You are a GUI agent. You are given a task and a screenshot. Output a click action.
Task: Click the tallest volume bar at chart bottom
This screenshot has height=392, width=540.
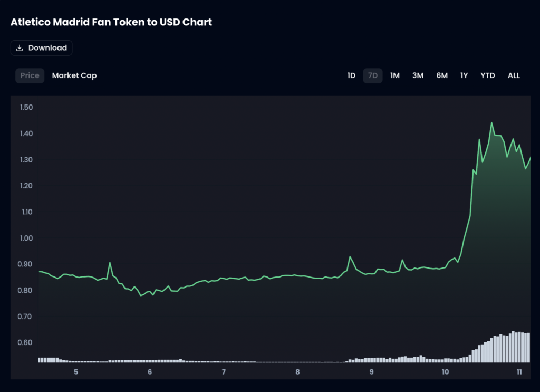pos(514,347)
